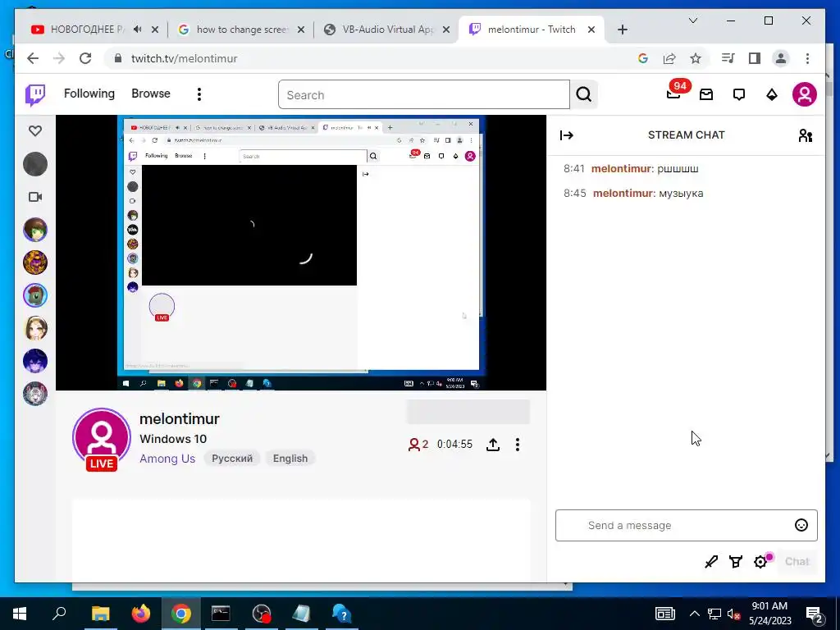Screen dimensions: 840x630
Task: Click the Русский language tag
Action: point(232,459)
